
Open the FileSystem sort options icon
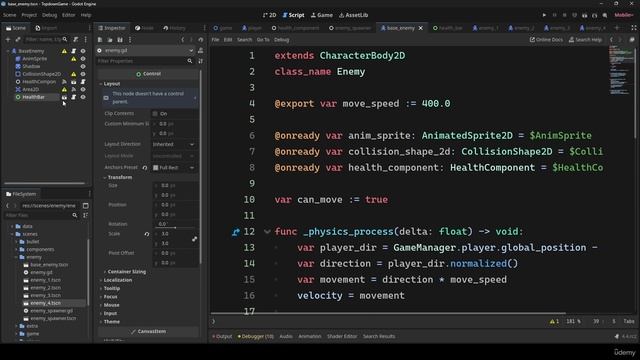point(85,215)
